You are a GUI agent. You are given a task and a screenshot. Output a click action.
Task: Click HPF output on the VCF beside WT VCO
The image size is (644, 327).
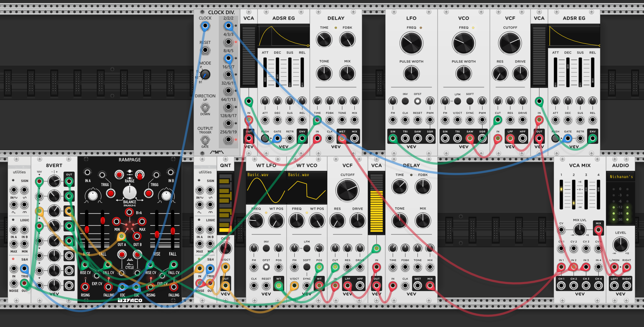point(360,286)
